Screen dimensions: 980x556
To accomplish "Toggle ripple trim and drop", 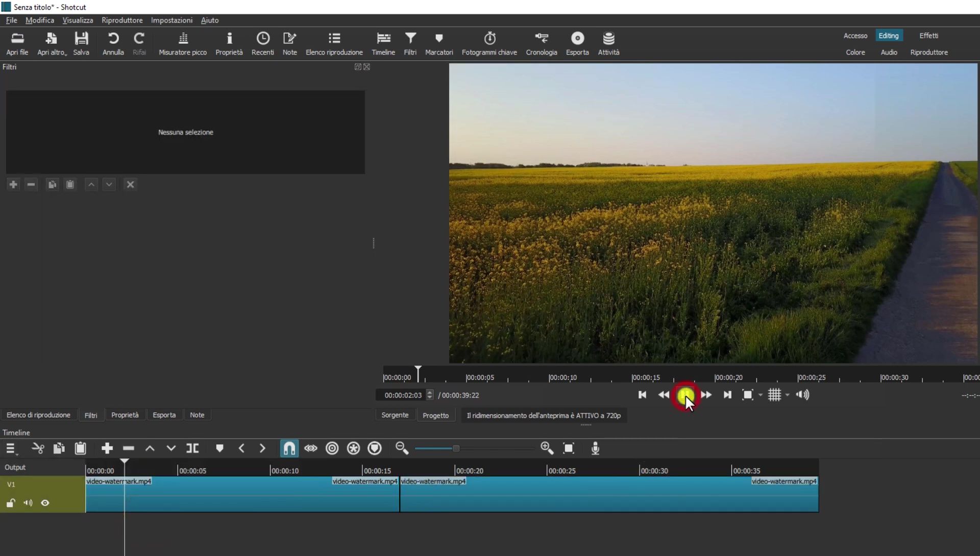I will tap(332, 448).
